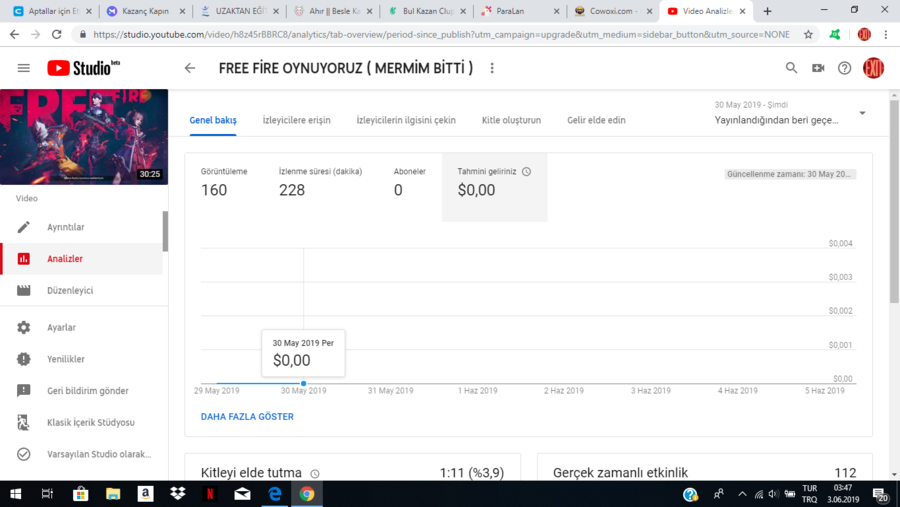Image resolution: width=900 pixels, height=507 pixels.
Task: Expand the date range dropdown arrow
Action: coord(862,113)
